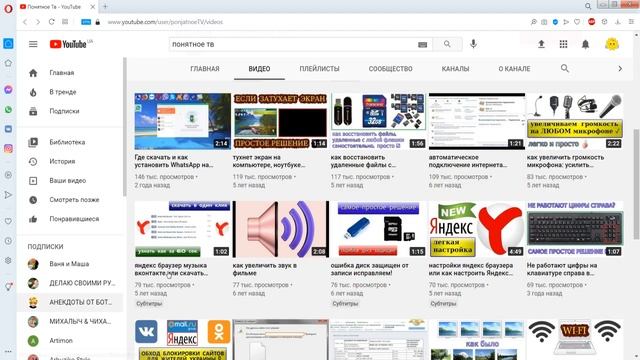This screenshot has height=360, width=640.
Task: Open VK in Opera sidebar
Action: [8, 129]
